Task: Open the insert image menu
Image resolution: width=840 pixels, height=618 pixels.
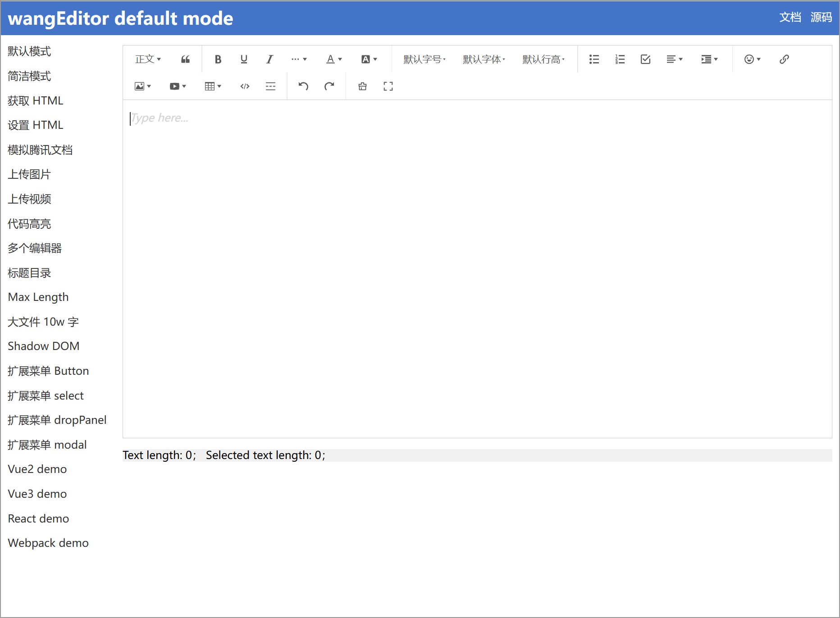Action: point(143,86)
